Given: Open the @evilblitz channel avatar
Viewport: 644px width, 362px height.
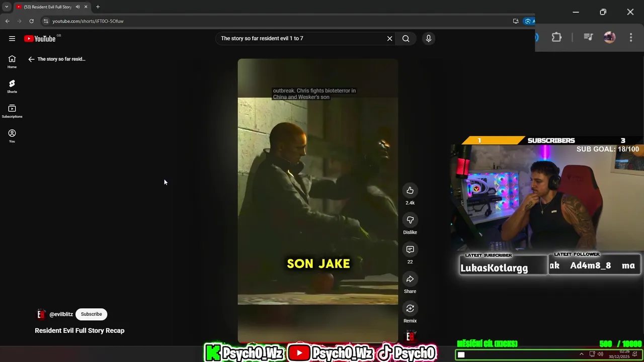Looking at the screenshot, I should [x=41, y=314].
